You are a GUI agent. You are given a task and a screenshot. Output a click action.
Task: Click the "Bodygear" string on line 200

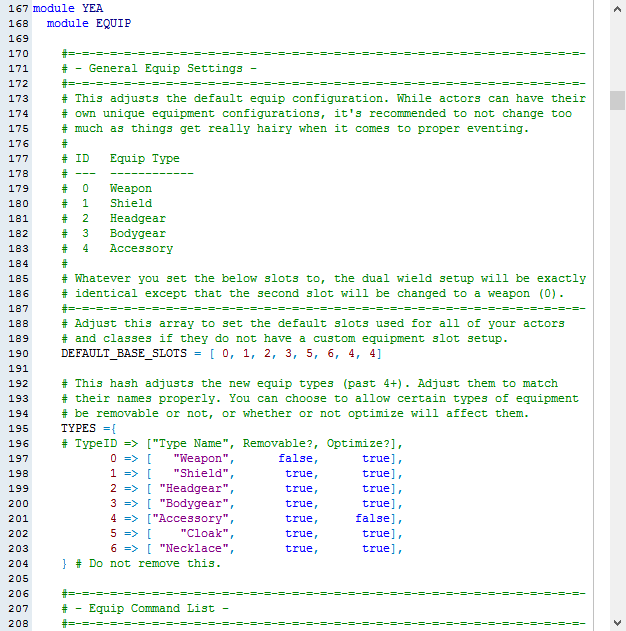tap(194, 503)
